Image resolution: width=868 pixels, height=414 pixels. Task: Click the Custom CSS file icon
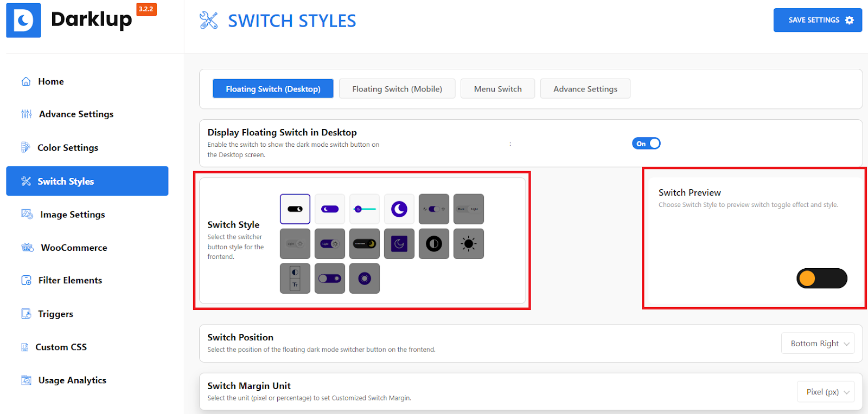(25, 347)
